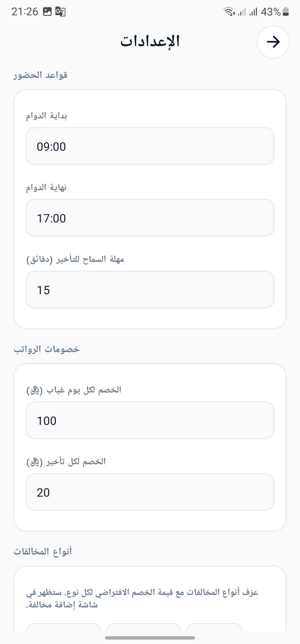300x644 pixels.
Task: Edit late deduction field showing 20
Action: click(150, 492)
